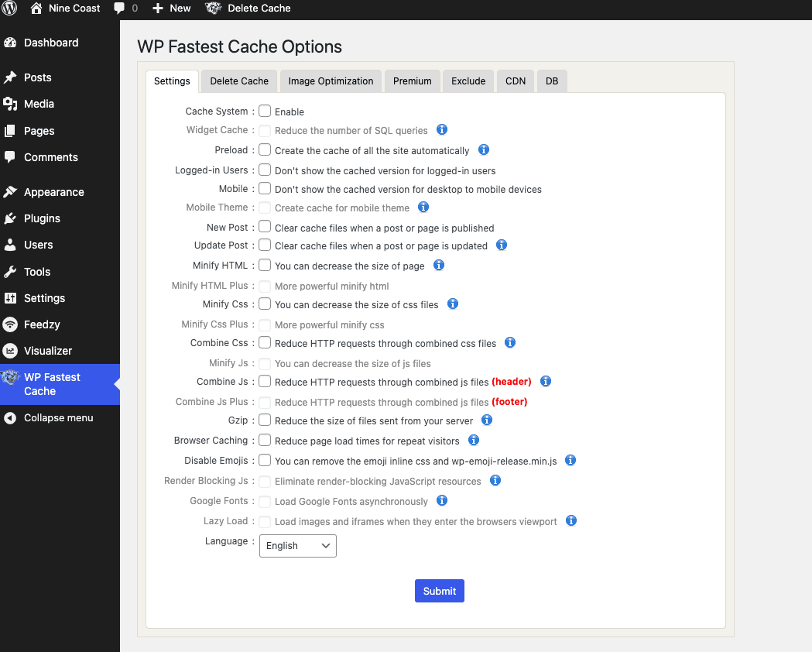Click info icon for Disable Emojis
Screen dimensions: 812x652
tap(570, 460)
